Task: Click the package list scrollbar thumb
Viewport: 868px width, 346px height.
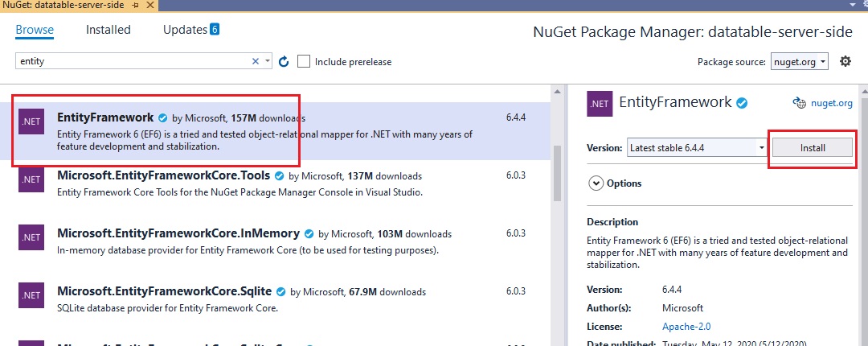Action: coord(557,173)
